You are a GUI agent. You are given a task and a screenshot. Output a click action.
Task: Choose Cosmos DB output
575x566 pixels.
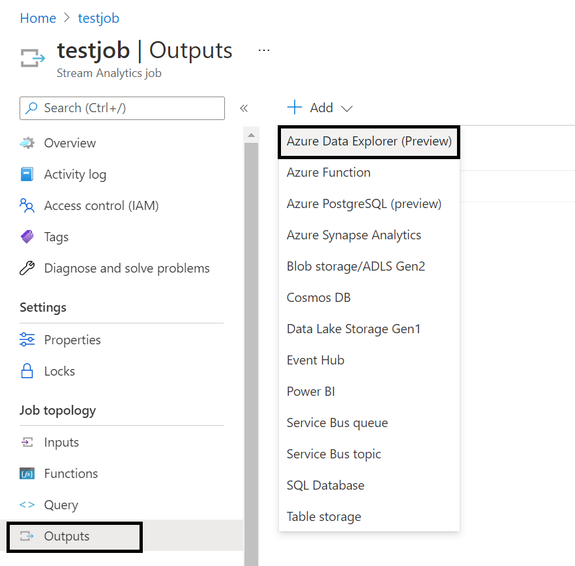pos(369,297)
